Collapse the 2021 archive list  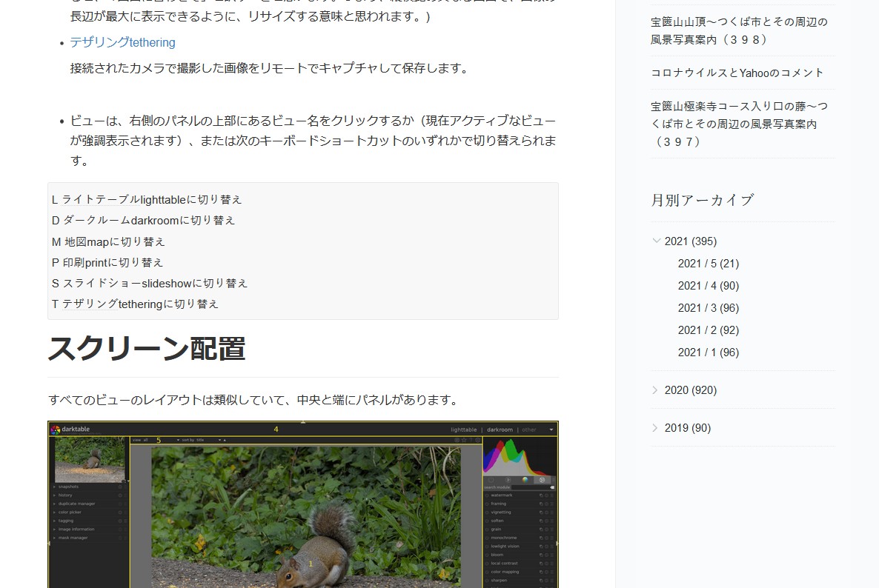pyautogui.click(x=657, y=241)
